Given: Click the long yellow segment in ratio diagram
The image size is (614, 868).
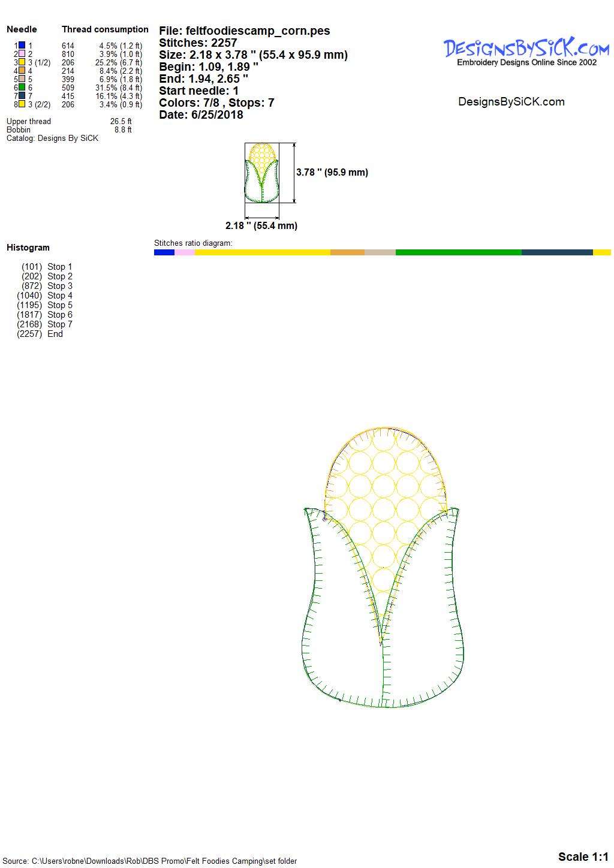Looking at the screenshot, I should pos(262,252).
